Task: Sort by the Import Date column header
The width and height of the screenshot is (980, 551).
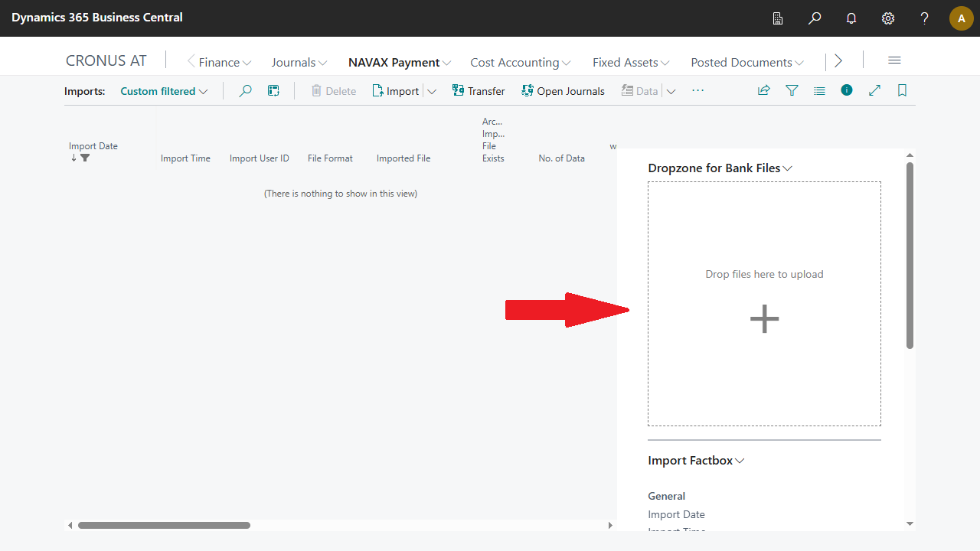Action: tap(93, 146)
